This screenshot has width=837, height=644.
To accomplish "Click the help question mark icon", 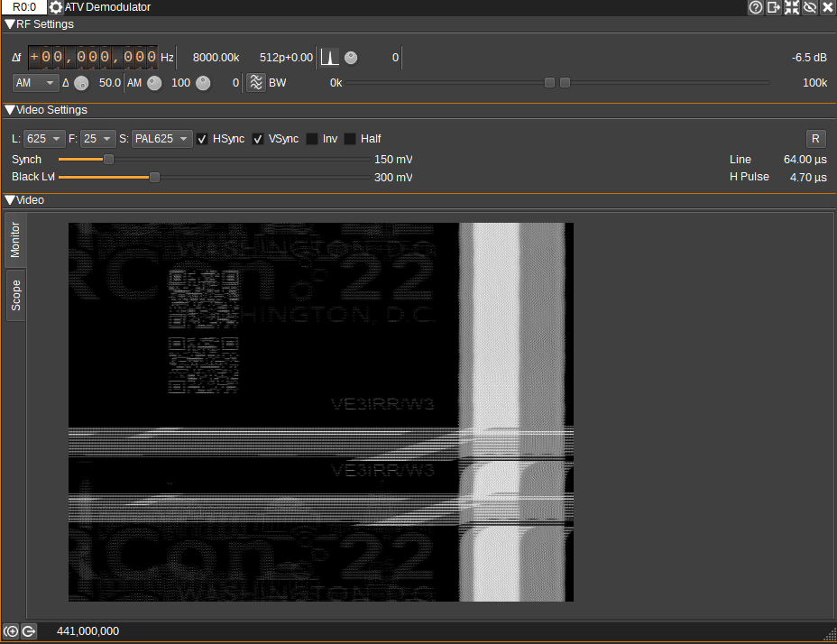I will (x=756, y=7).
